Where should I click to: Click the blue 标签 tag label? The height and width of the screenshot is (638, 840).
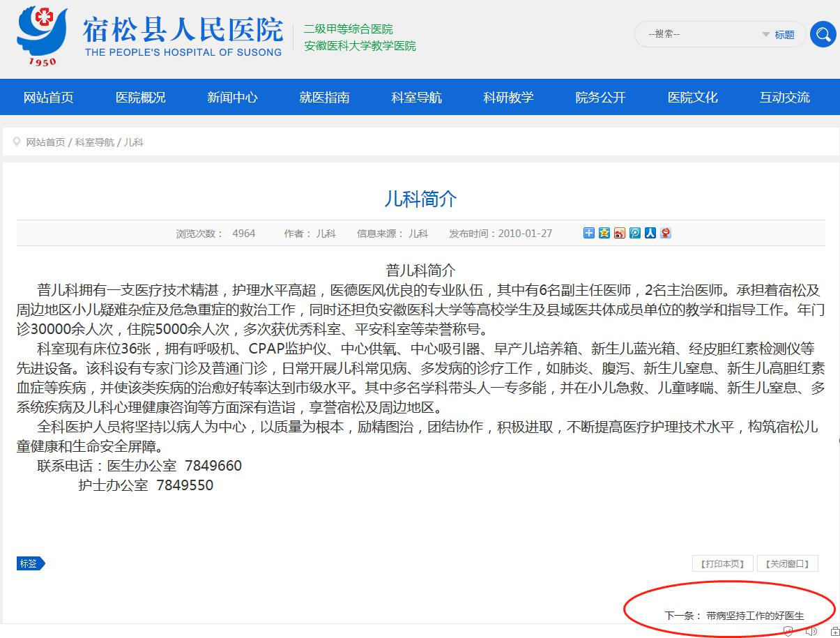coord(30,563)
